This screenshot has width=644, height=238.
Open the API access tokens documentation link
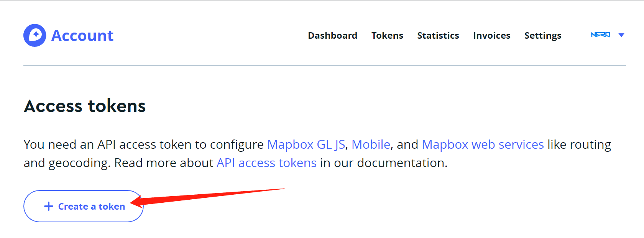click(x=266, y=163)
